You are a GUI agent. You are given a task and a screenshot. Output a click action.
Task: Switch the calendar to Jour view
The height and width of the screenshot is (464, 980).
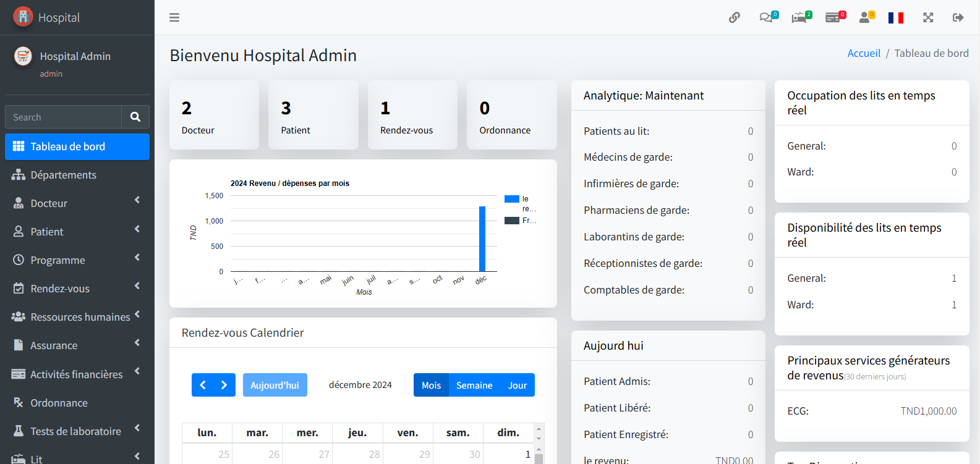pyautogui.click(x=518, y=385)
